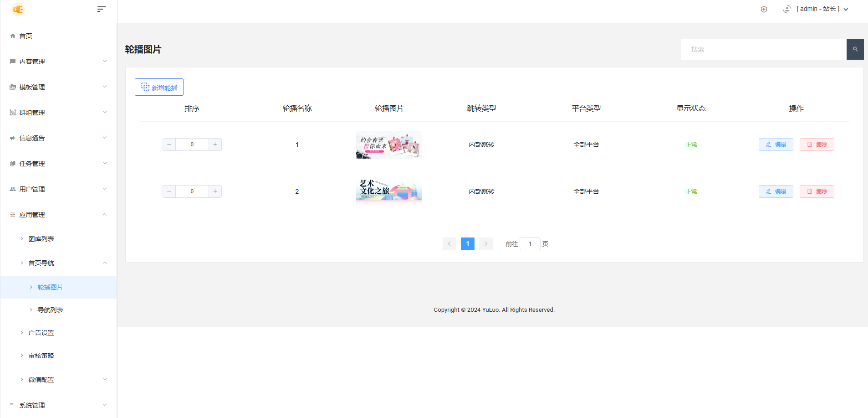Decrease sort order for carousel 2
This screenshot has height=418, width=868.
coord(169,191)
